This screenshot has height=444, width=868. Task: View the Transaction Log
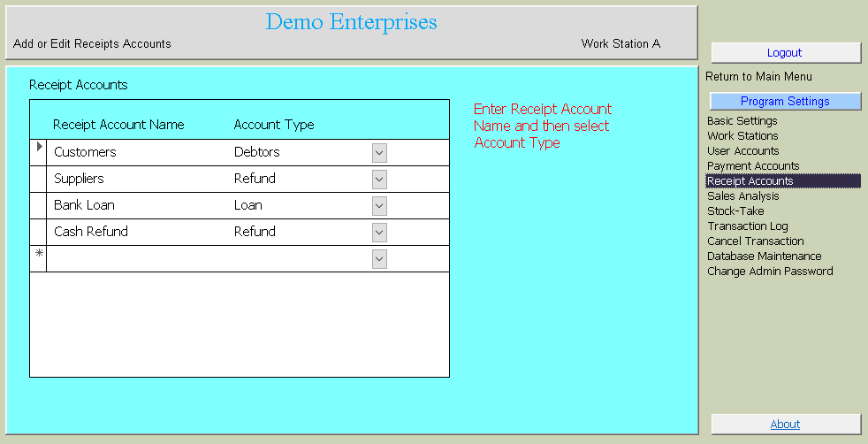[x=747, y=226]
